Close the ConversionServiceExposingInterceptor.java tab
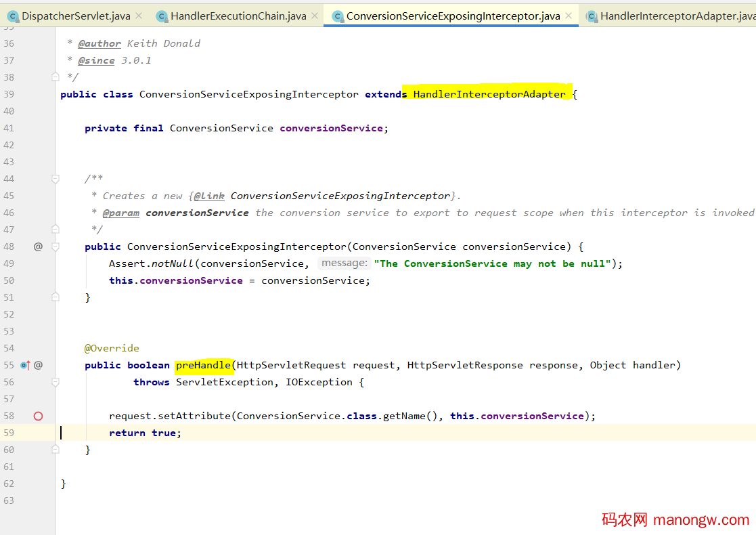This screenshot has width=756, height=535. click(x=569, y=16)
